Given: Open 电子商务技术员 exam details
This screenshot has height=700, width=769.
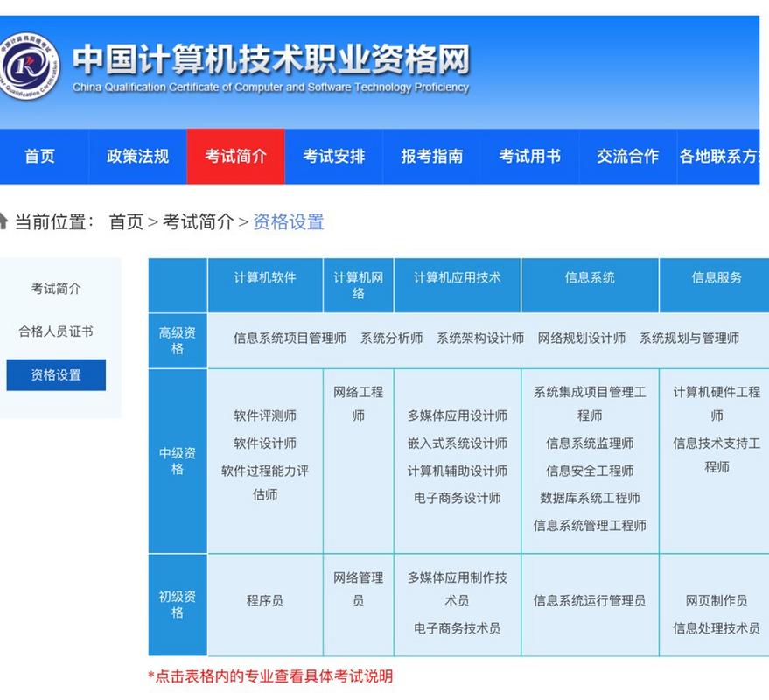Looking at the screenshot, I should [458, 628].
